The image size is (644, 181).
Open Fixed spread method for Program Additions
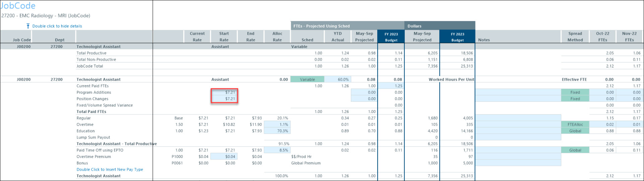575,92
